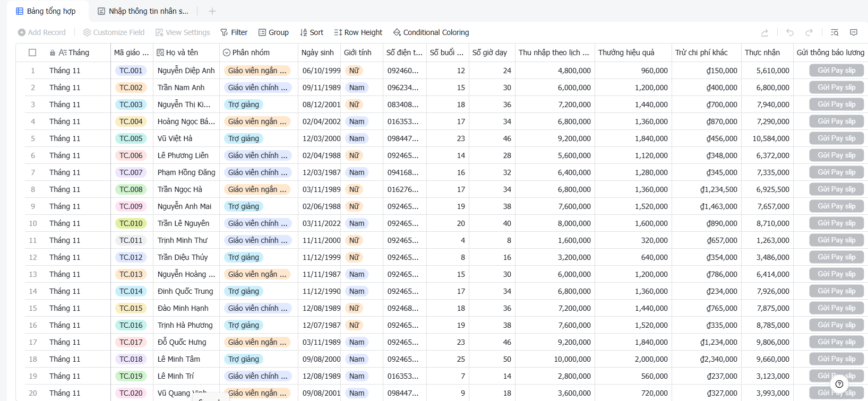Click the Thực nhận column header

coord(767,53)
